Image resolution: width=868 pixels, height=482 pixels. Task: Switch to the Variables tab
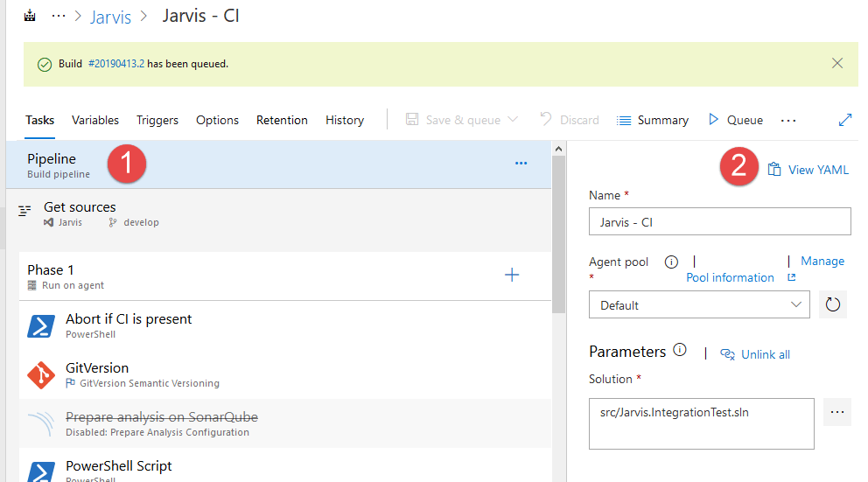point(95,120)
